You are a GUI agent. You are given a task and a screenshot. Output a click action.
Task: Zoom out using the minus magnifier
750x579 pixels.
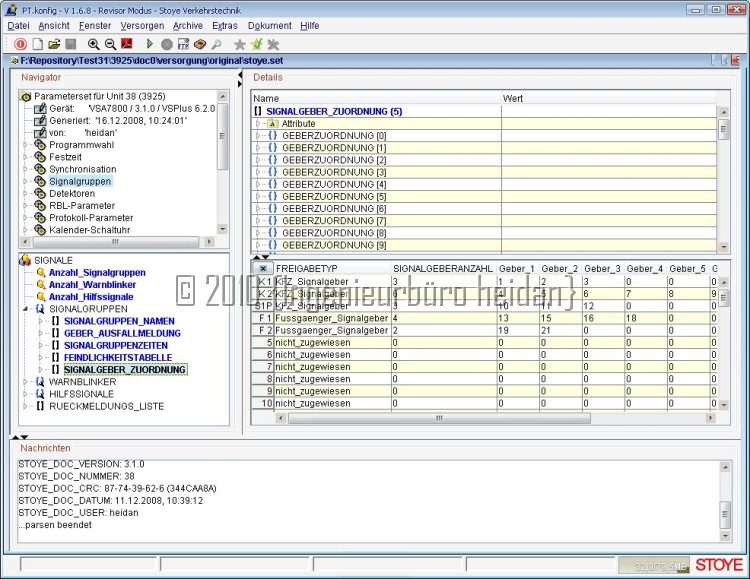[x=110, y=44]
